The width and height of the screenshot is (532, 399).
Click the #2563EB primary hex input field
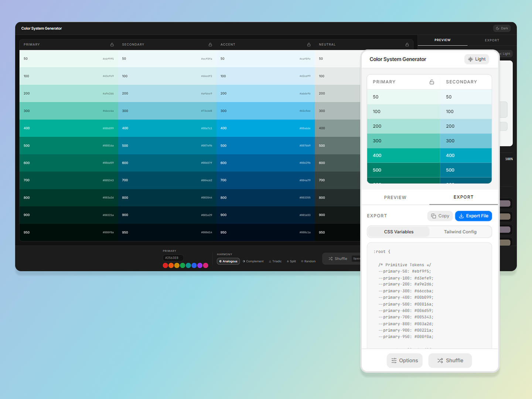[173, 258]
